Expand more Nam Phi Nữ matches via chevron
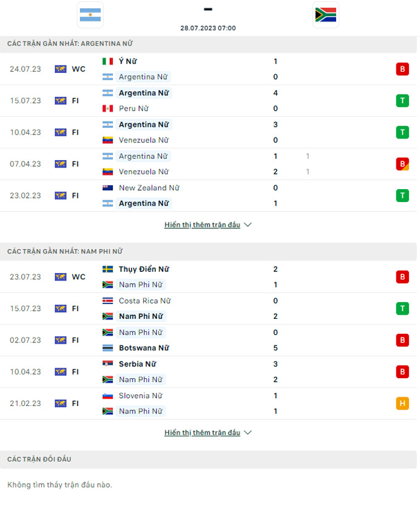This screenshot has height=508, width=420. tap(248, 433)
